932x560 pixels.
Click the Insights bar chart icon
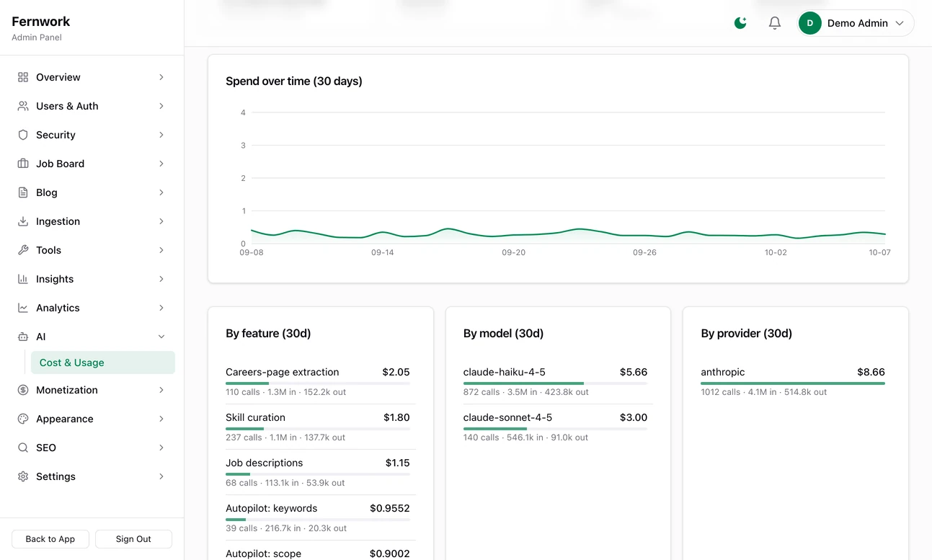pos(23,279)
